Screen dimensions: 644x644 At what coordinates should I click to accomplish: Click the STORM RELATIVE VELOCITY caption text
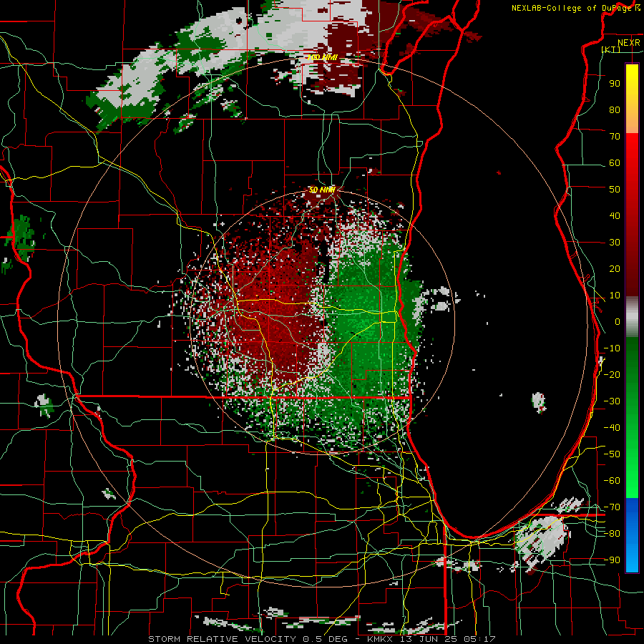click(x=222, y=639)
